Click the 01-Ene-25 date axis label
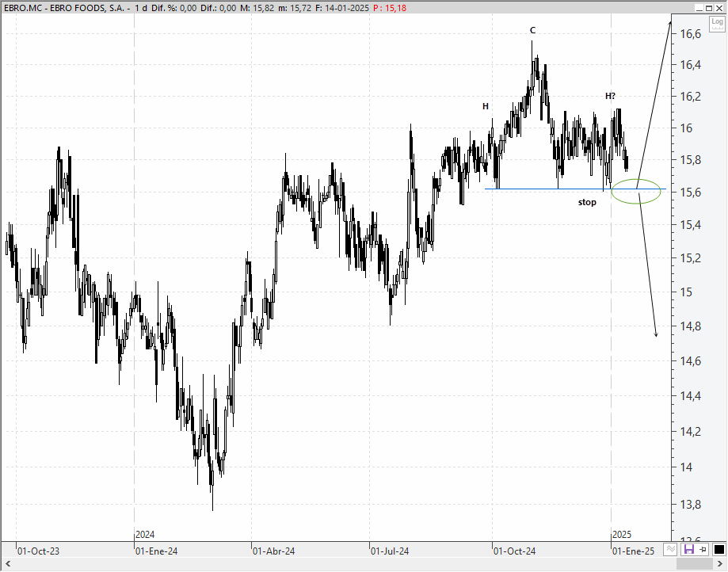This screenshot has height=572, width=728. tap(633, 551)
